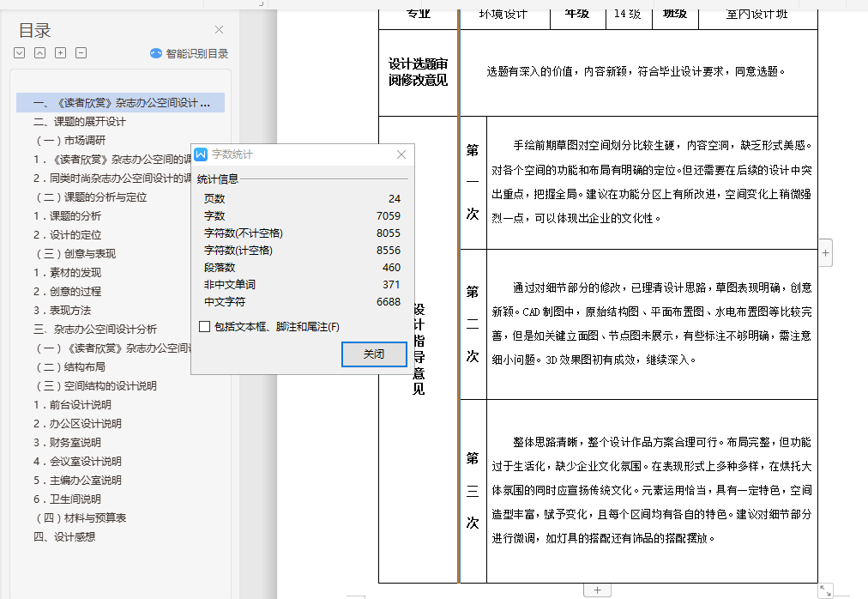Select outline item 四、设计感想
This screenshot has height=599, width=868.
point(64,536)
